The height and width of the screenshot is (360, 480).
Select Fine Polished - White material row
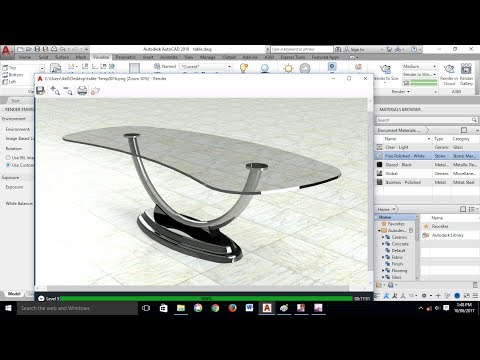click(x=427, y=156)
